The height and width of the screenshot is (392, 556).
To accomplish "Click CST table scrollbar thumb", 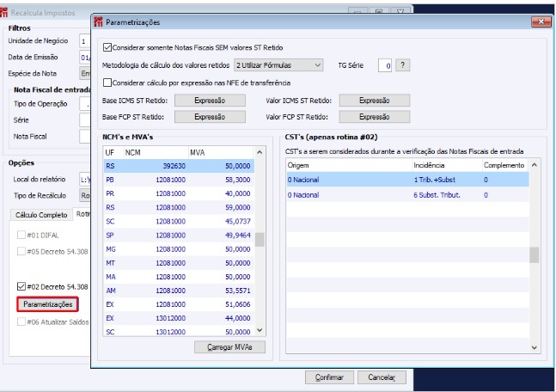I will pos(535,255).
